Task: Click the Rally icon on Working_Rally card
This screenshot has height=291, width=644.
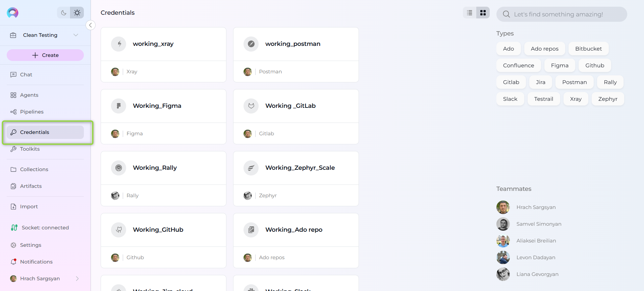Action: (x=119, y=168)
